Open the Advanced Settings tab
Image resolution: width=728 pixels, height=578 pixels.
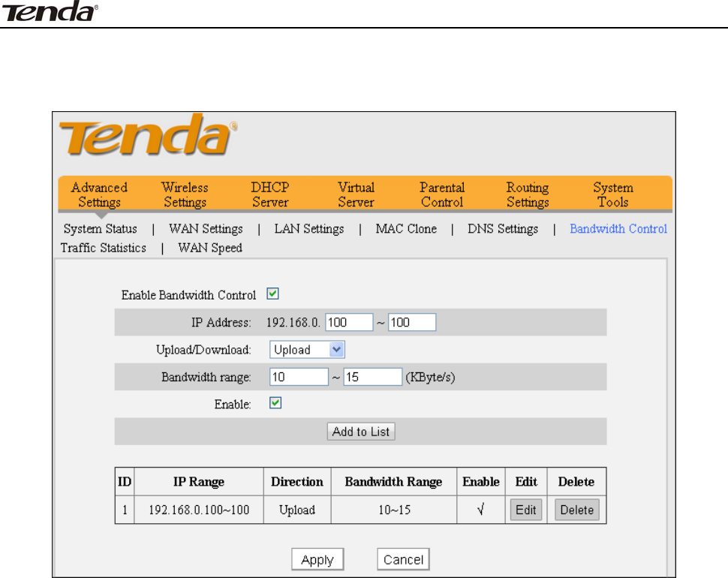coord(99,194)
